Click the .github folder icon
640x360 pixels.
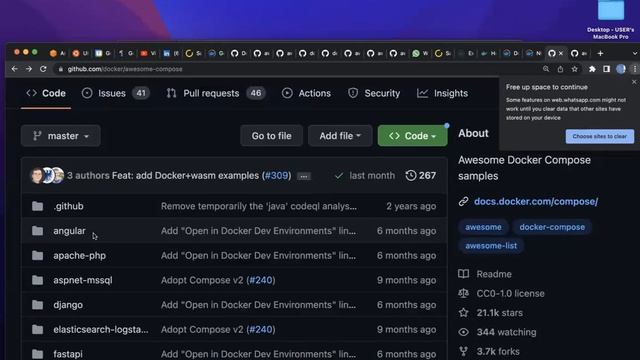[38, 206]
